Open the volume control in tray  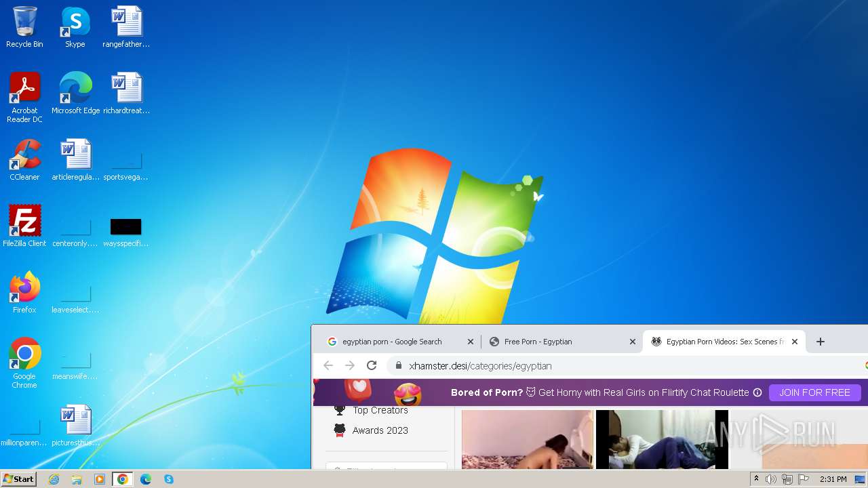tap(771, 479)
